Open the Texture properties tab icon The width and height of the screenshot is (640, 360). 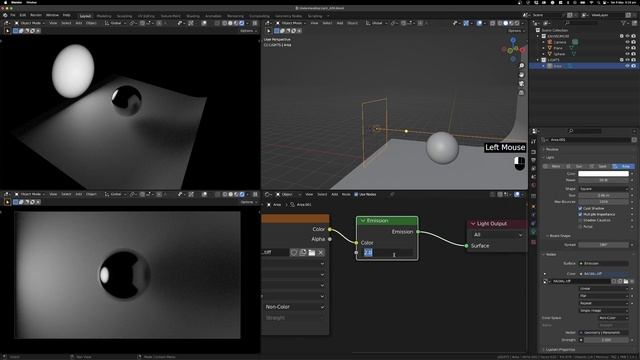[533, 242]
